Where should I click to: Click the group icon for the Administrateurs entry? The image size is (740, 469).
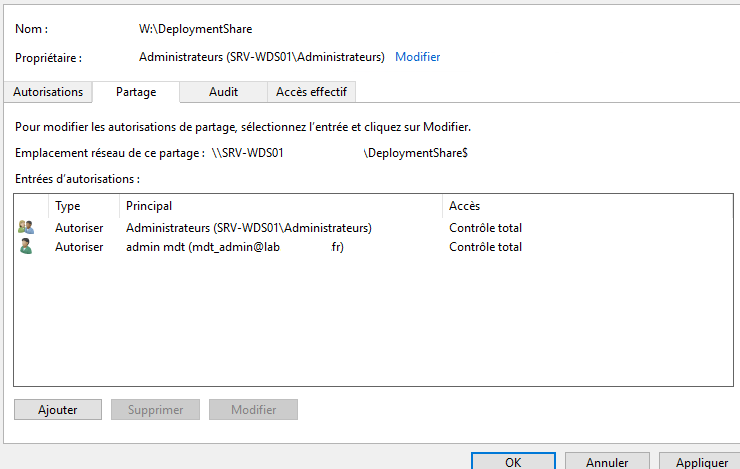26,228
